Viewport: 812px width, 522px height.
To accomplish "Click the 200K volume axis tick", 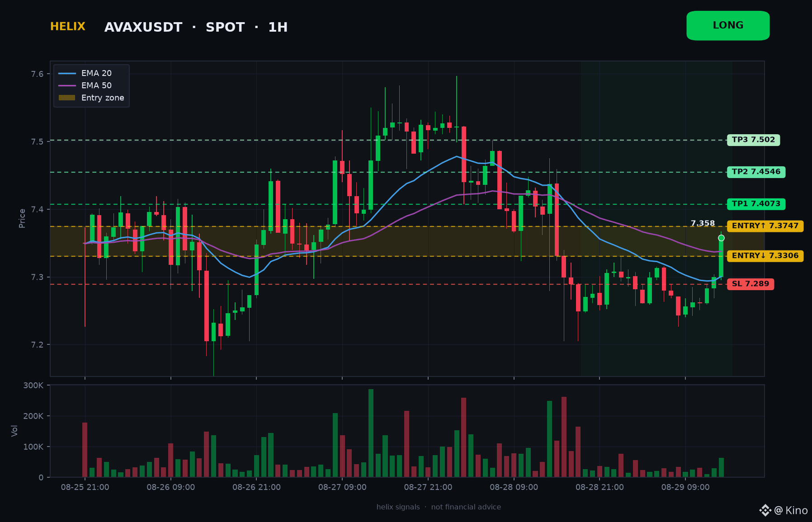I will click(33, 416).
